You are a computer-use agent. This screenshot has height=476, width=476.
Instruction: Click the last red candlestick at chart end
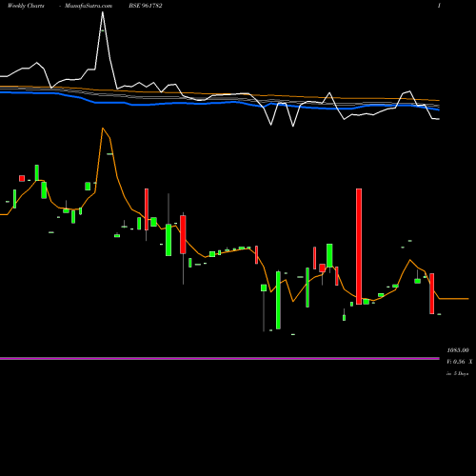[x=432, y=293]
